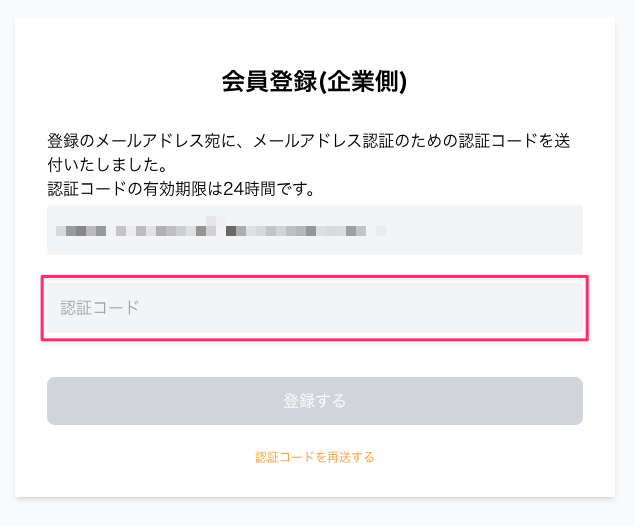
Task: Click the 会員登録(企業側) heading
Action: coord(314,82)
